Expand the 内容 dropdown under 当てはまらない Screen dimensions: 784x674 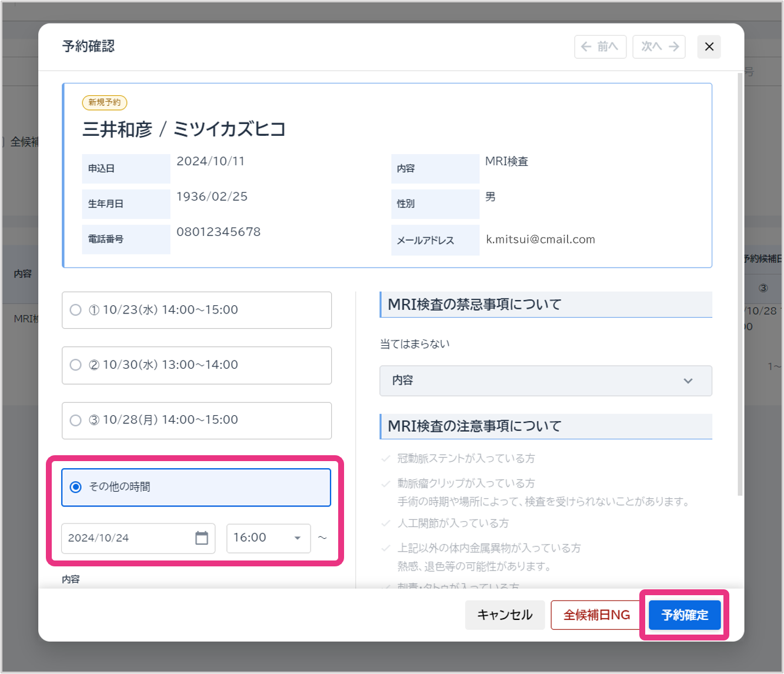545,381
